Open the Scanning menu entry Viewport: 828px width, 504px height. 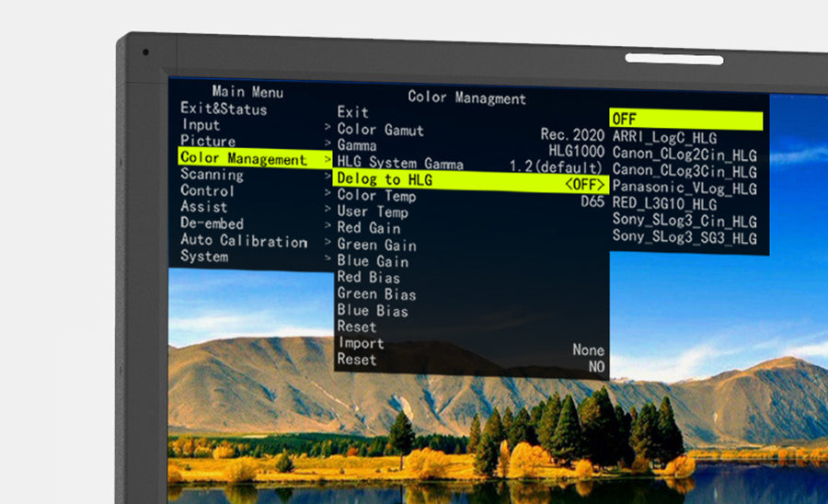click(212, 175)
